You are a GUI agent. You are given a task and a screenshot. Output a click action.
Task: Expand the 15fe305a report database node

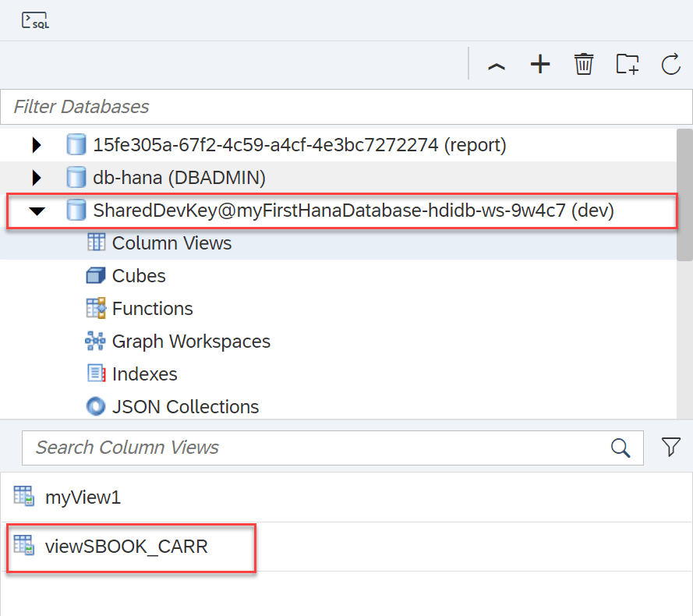pos(36,145)
